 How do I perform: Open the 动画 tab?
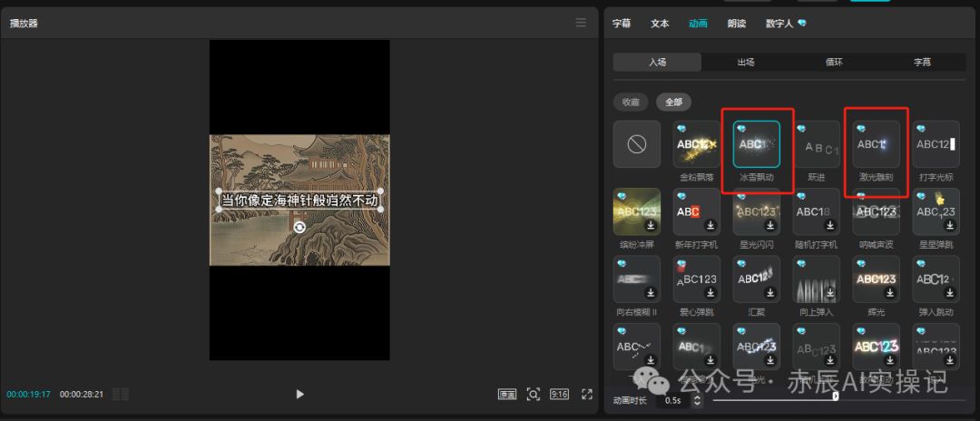click(698, 23)
